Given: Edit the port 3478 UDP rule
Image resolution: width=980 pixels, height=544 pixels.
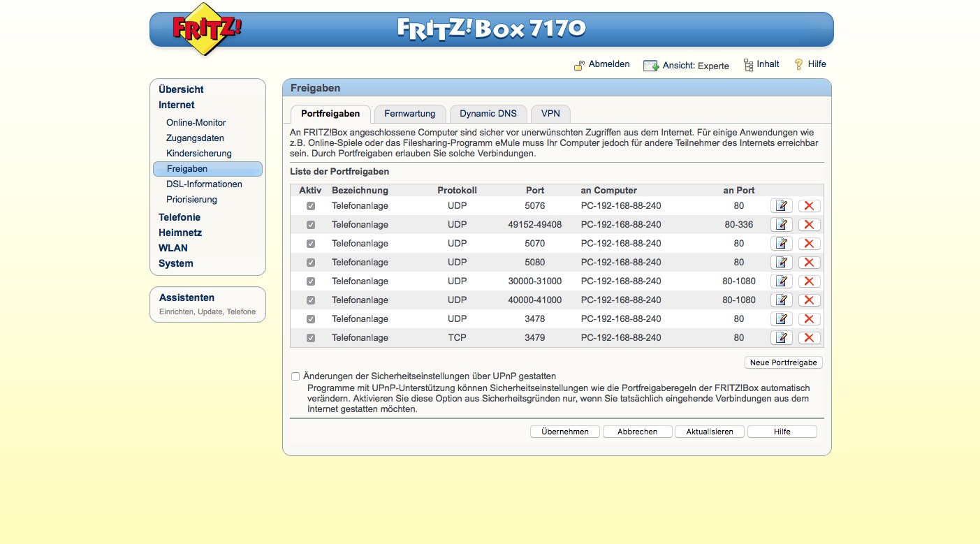Looking at the screenshot, I should click(782, 319).
